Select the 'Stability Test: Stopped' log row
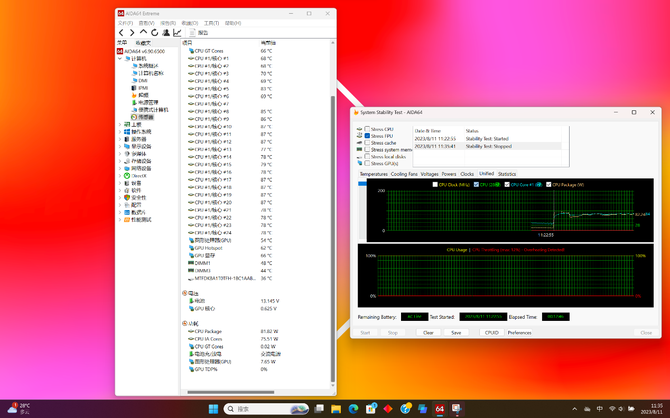 pos(488,146)
